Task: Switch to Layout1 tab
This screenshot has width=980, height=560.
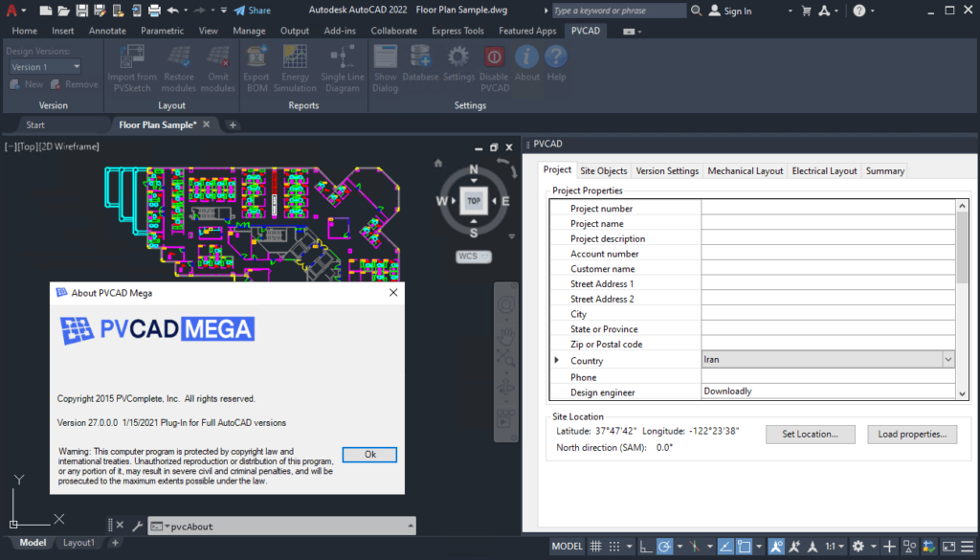Action: click(78, 543)
